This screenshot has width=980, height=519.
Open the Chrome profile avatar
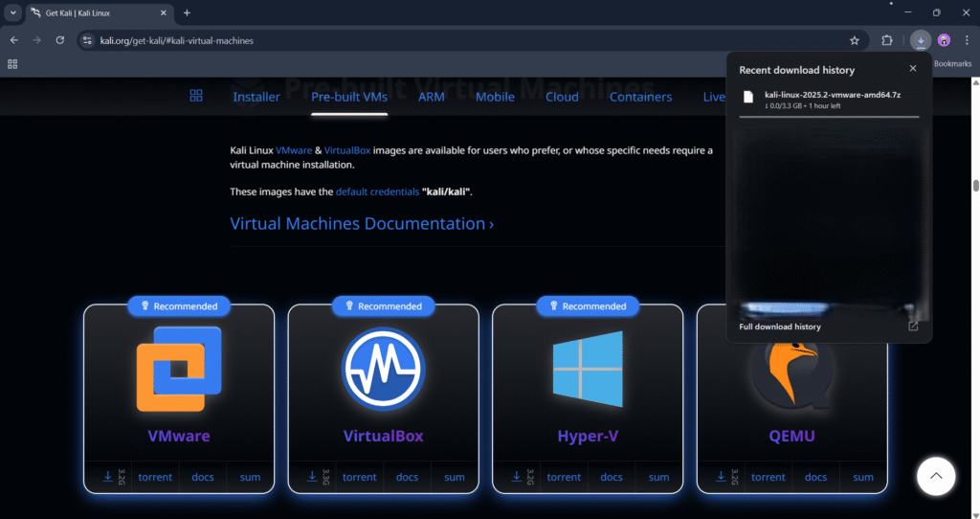tap(944, 40)
